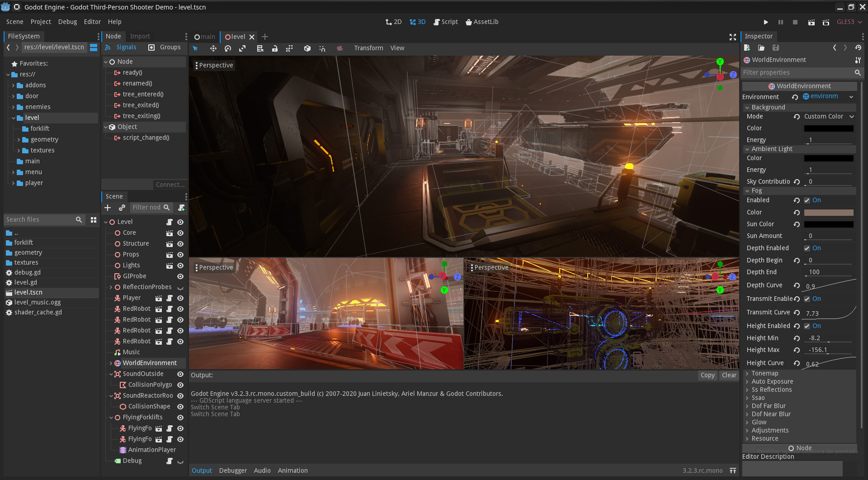Expand the addons folder
The height and width of the screenshot is (480, 868).
point(13,85)
